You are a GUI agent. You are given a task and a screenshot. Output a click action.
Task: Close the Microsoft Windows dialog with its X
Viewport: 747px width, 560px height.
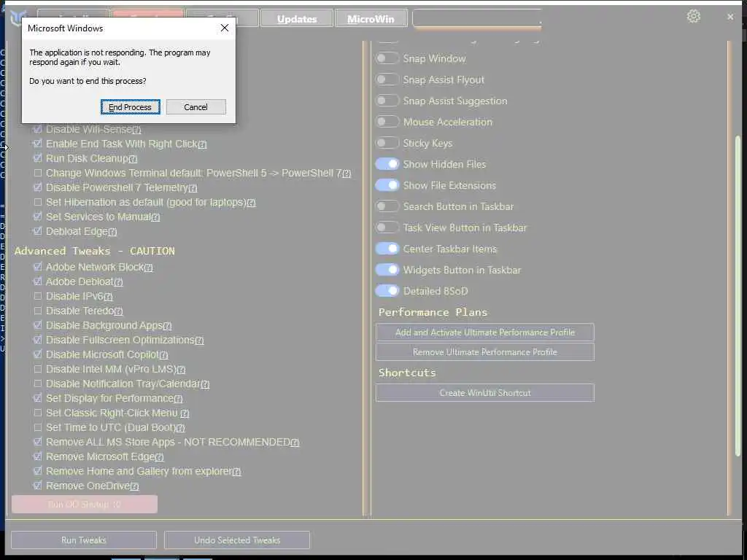tap(225, 28)
